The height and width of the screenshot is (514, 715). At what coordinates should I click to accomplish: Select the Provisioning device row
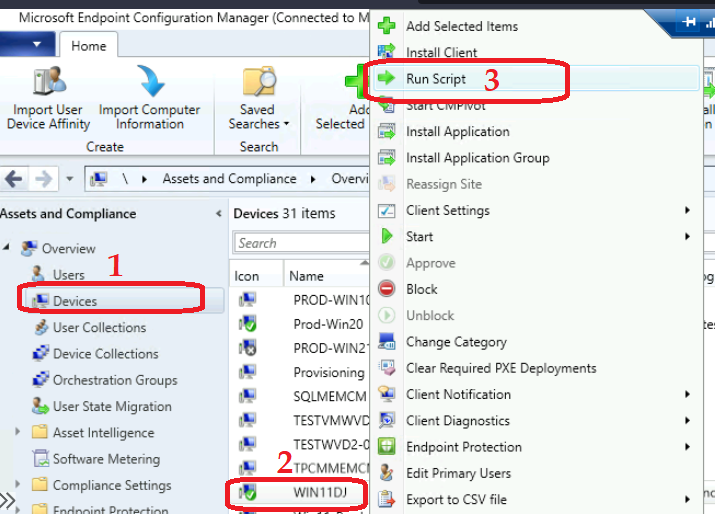tap(300, 372)
